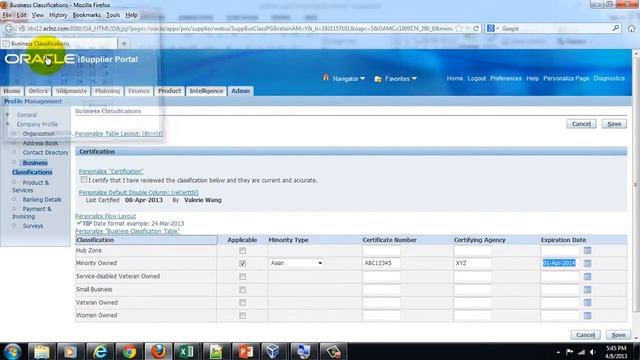The image size is (640, 360).
Task: Open the History menu
Action: (58, 15)
